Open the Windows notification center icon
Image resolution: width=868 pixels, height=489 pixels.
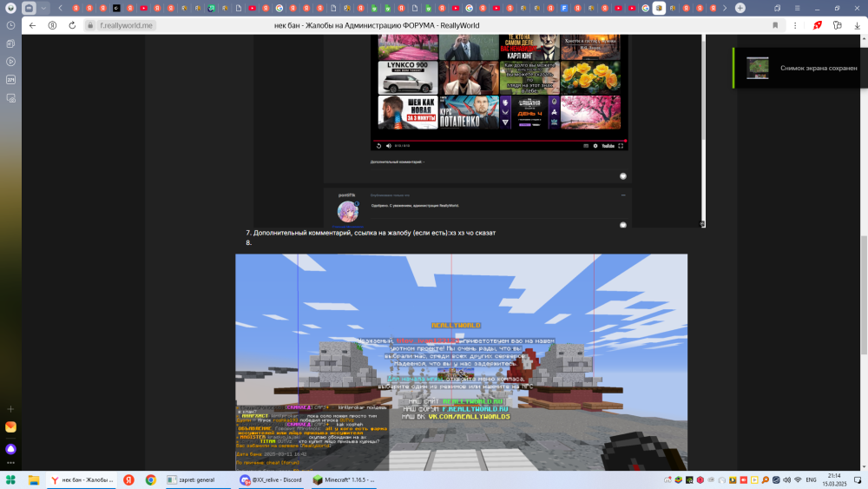(858, 480)
